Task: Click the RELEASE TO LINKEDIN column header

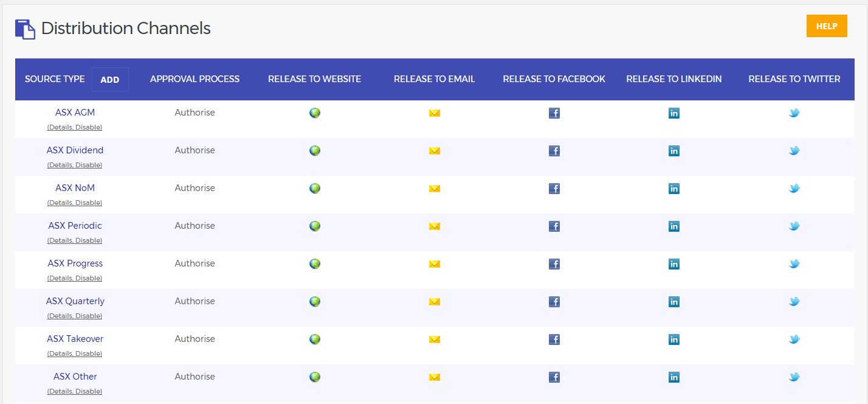Action: (674, 79)
